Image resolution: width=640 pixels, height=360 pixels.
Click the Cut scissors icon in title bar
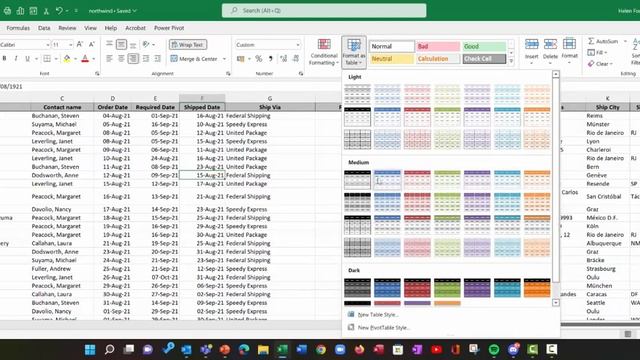pos(46,11)
